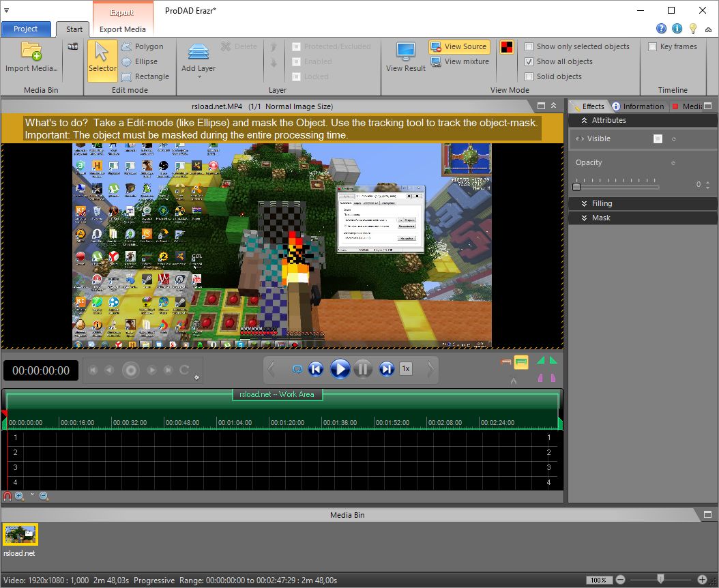Click the Add Layer stack icon
The height and width of the screenshot is (588, 719).
click(x=199, y=51)
